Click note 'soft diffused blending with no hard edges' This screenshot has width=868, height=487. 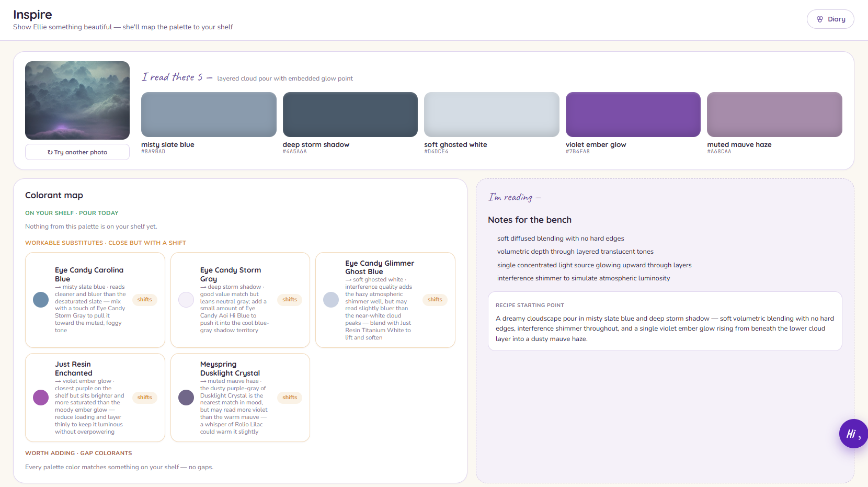point(561,239)
